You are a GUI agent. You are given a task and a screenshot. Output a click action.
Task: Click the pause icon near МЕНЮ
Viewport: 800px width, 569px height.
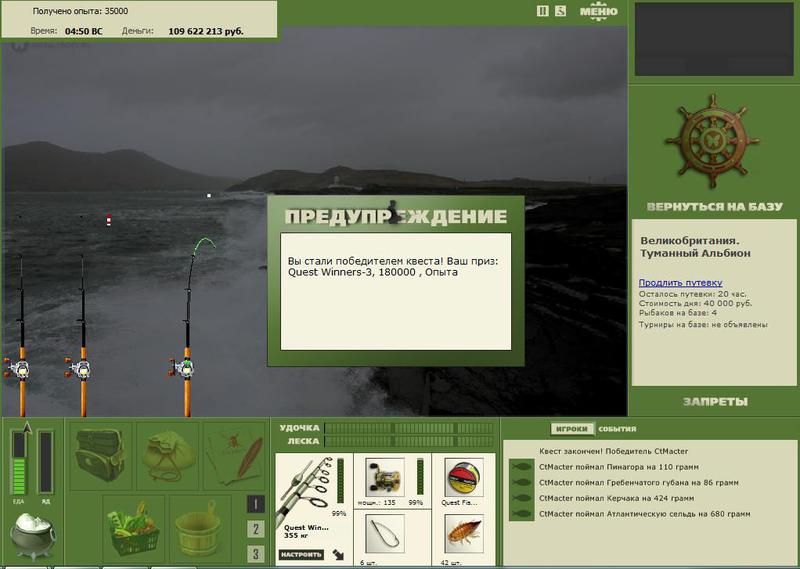(x=543, y=11)
